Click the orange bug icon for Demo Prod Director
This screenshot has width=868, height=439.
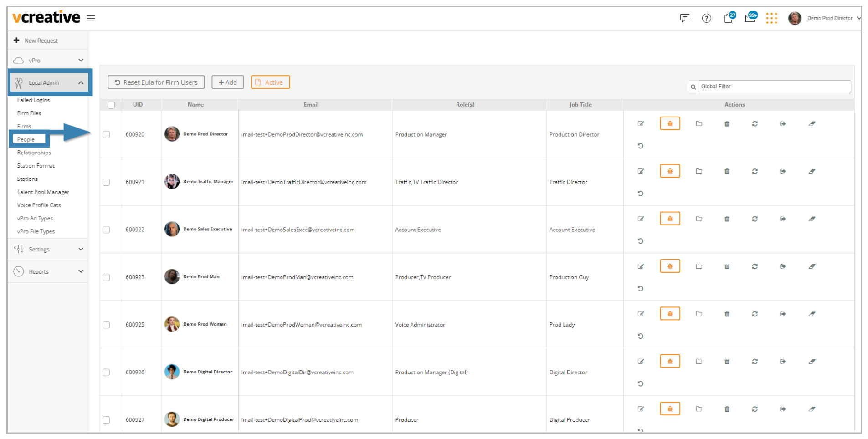[x=670, y=123]
